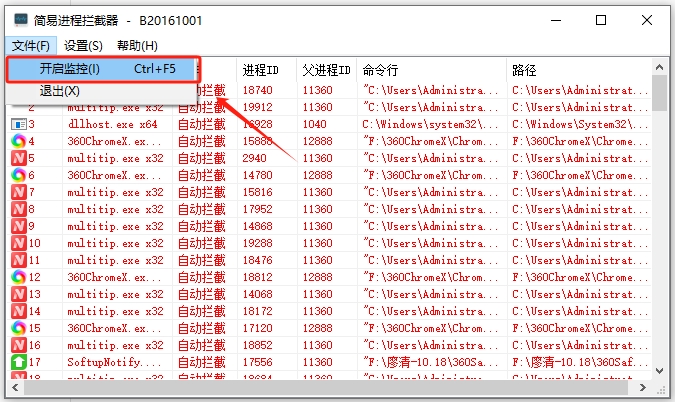Select the SoftupNotify process name in row 17

[114, 362]
